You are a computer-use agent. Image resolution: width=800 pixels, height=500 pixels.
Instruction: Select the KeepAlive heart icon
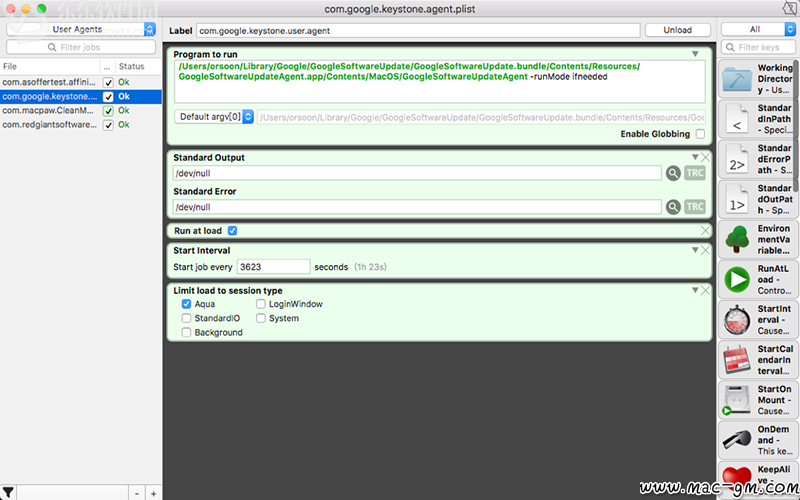click(737, 480)
